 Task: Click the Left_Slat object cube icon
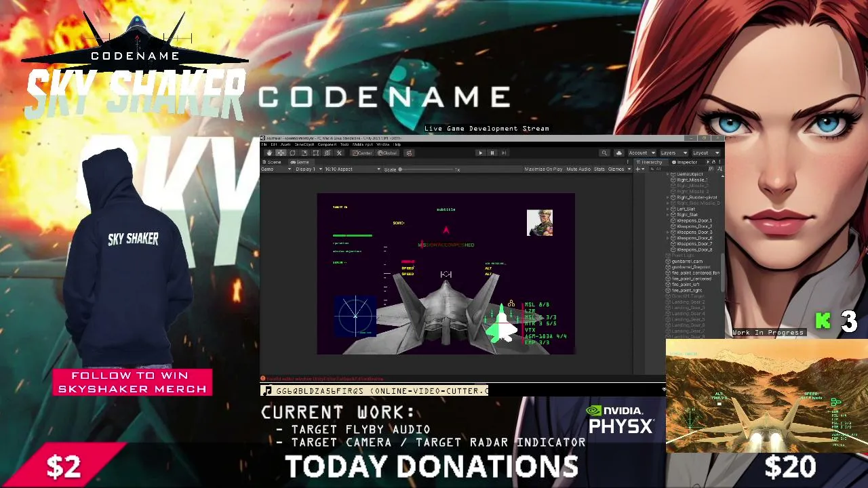[673, 209]
